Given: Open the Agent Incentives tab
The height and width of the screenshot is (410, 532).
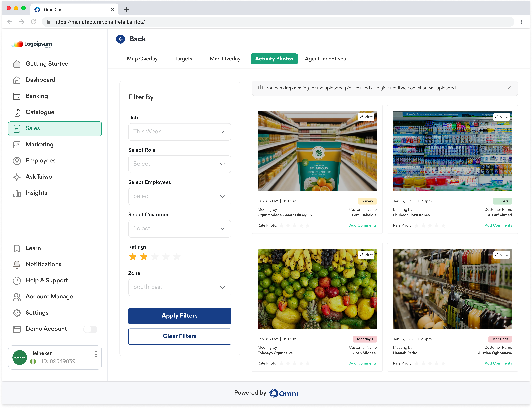Looking at the screenshot, I should click(325, 59).
